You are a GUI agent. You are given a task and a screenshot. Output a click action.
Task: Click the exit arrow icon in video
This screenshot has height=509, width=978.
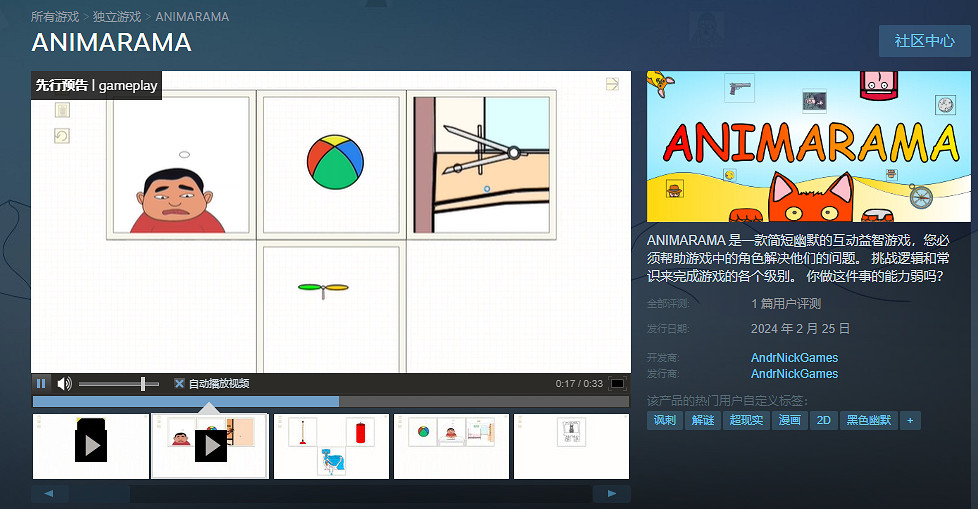coord(612,84)
